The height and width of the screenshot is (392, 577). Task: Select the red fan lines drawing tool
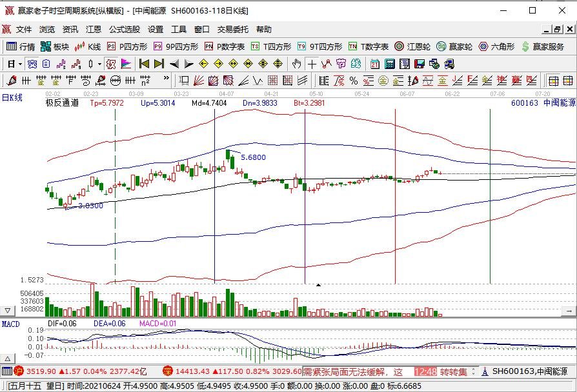point(198,81)
